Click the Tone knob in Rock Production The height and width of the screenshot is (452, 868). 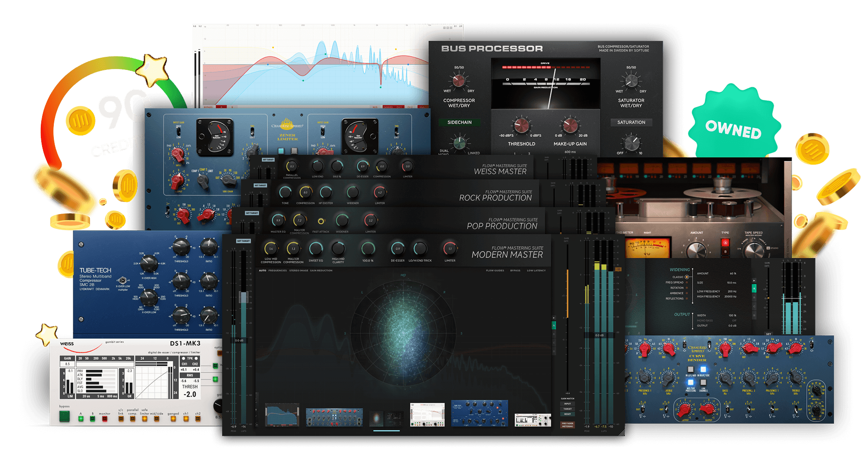pyautogui.click(x=285, y=192)
